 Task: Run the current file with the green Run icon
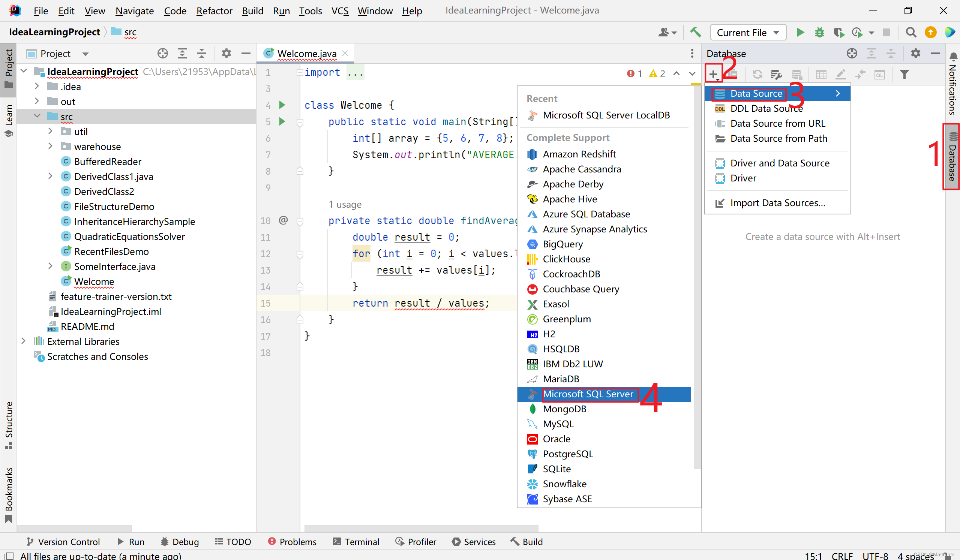coord(800,32)
